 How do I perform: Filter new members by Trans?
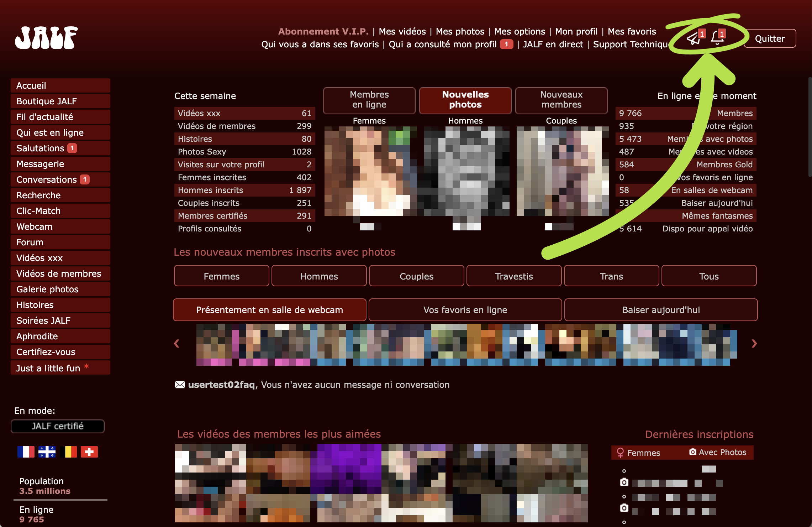611,276
